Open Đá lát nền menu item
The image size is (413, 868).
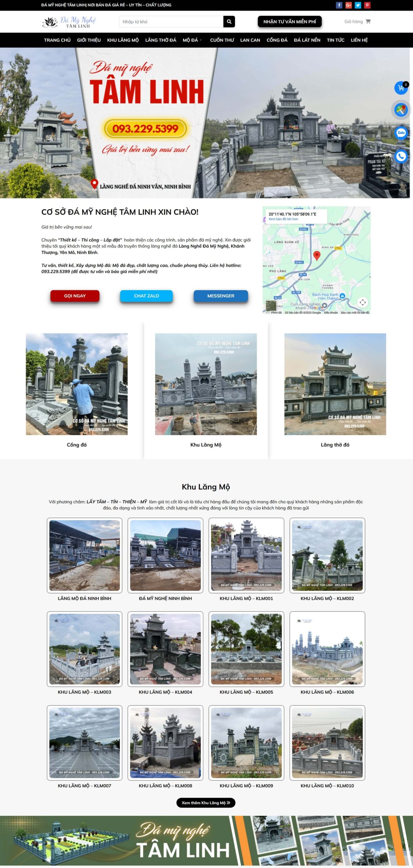pos(307,40)
